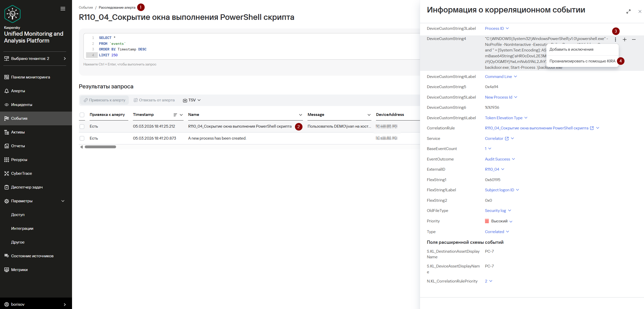Image resolution: width=644 pixels, height=309 pixels.
Task: Click the Инциденты eye icon
Action: 7,105
